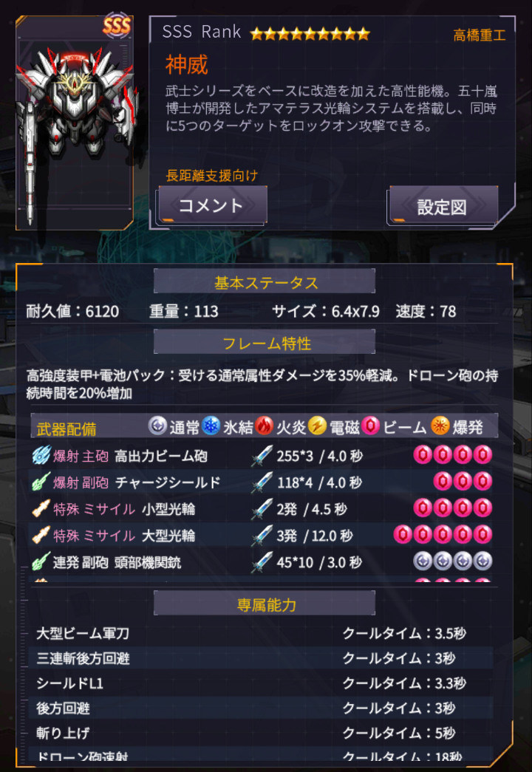The height and width of the screenshot is (772, 532).
Task: Click the 火炎 flame attribute icon
Action: click(x=265, y=426)
